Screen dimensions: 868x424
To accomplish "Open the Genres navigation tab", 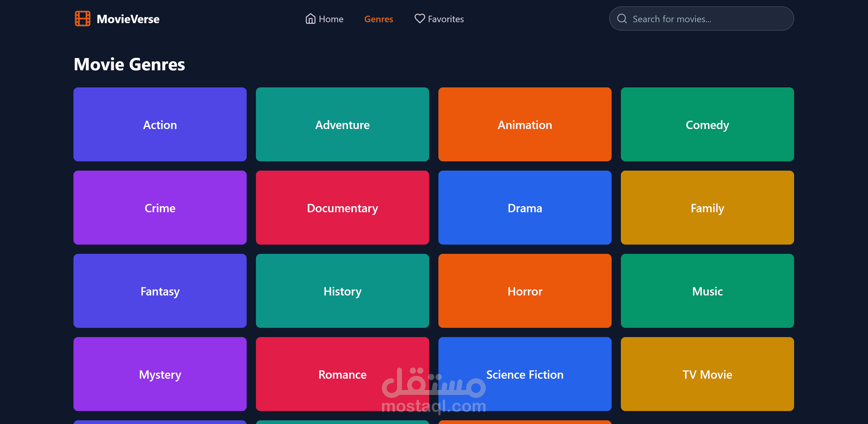I will click(378, 19).
